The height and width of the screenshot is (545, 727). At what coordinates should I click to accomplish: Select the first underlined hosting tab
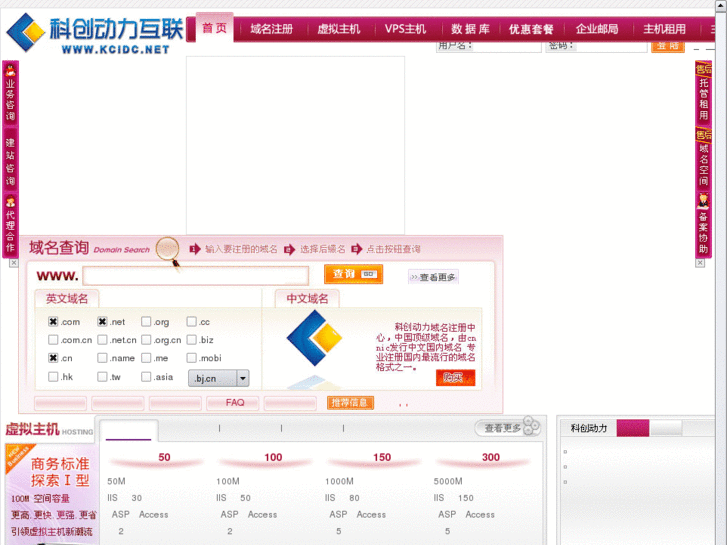128,431
